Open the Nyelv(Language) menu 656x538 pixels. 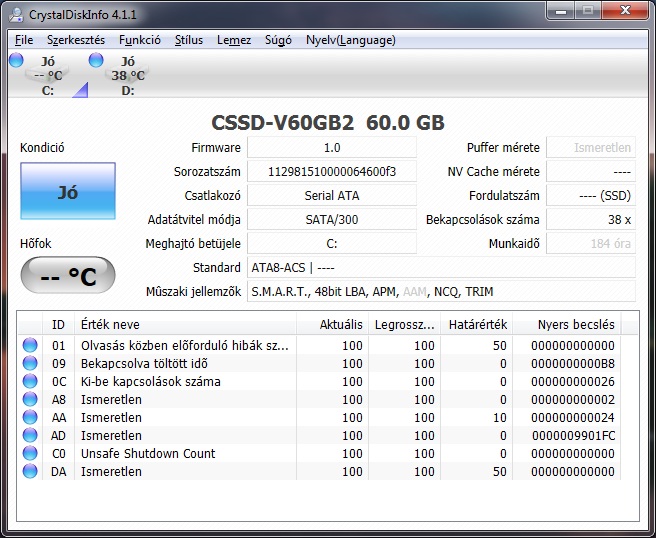[x=351, y=40]
